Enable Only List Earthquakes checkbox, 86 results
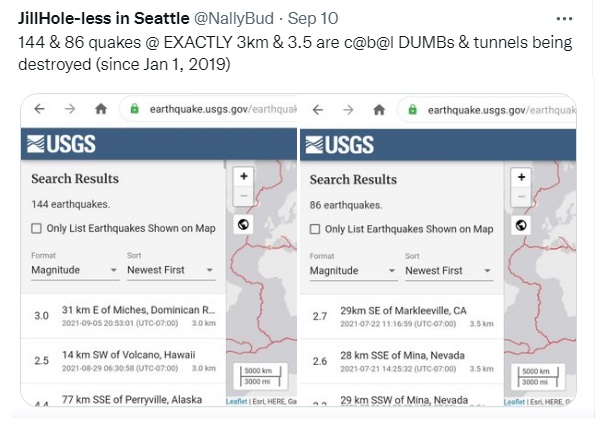 point(315,229)
